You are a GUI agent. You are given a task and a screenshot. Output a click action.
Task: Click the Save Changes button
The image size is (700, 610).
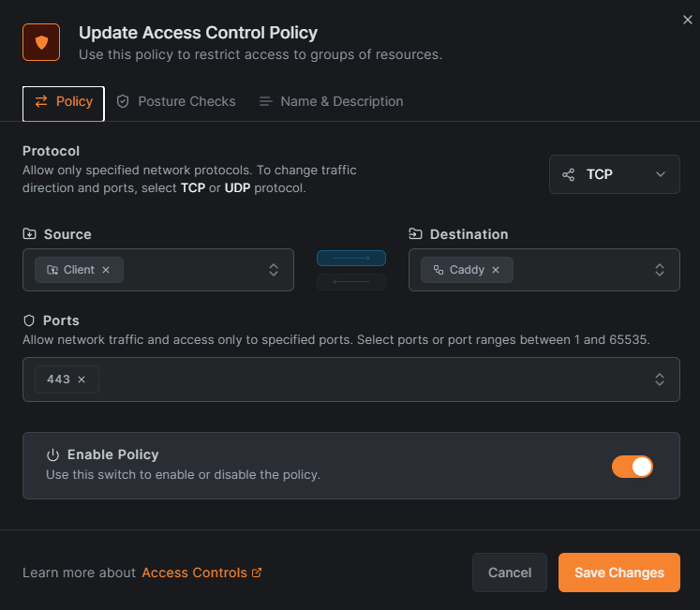618,573
